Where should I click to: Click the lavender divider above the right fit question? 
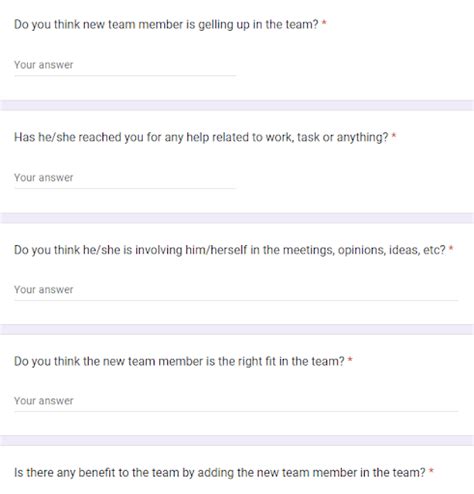coord(237,329)
